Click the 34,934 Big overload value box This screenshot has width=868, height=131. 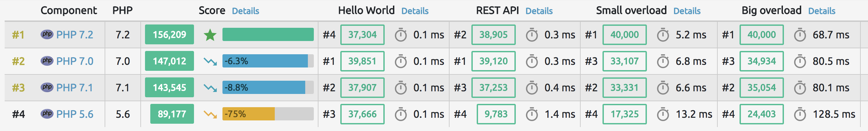point(761,61)
